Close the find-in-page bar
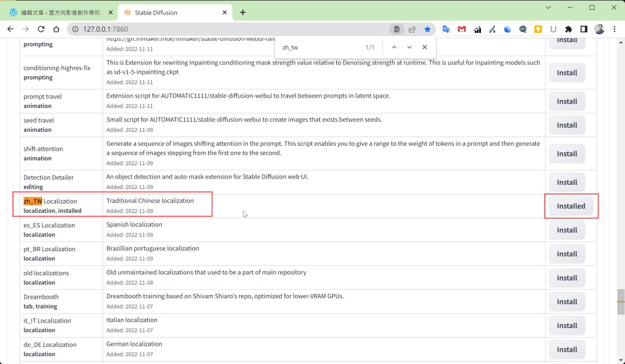Screen dimensions: 625x364 [x=425, y=47]
